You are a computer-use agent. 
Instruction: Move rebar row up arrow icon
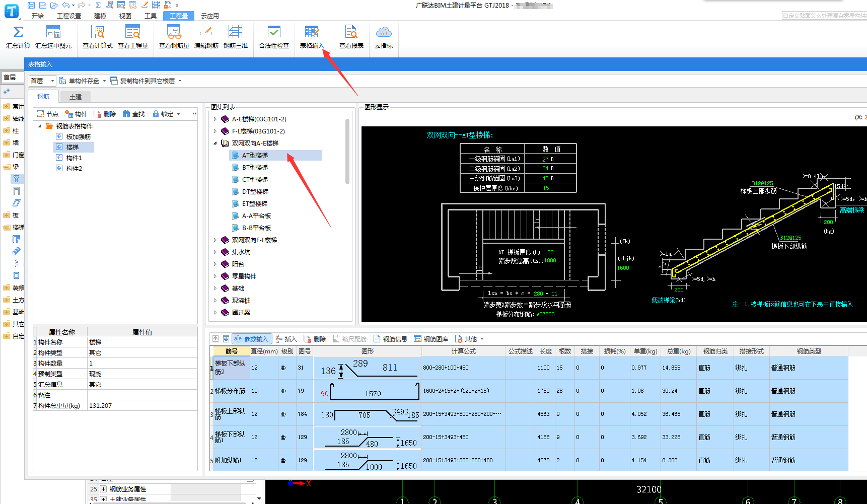(215, 339)
